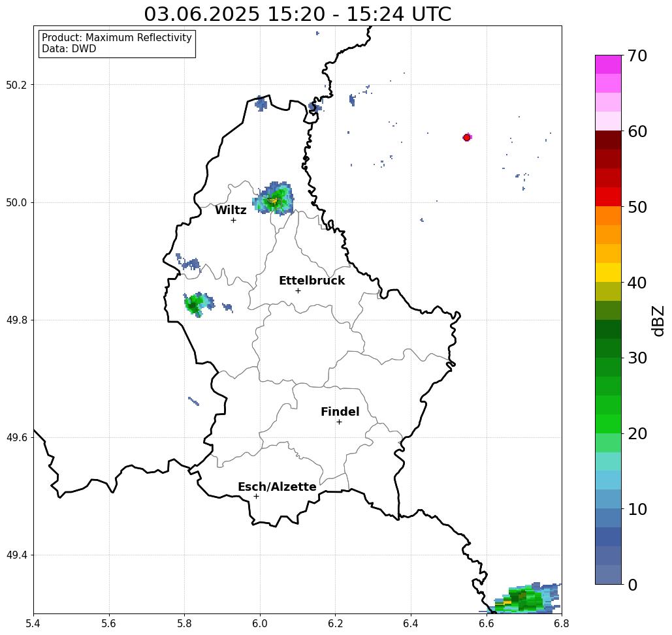
Task: Click the longitude label '5.6'
Action: (x=109, y=623)
